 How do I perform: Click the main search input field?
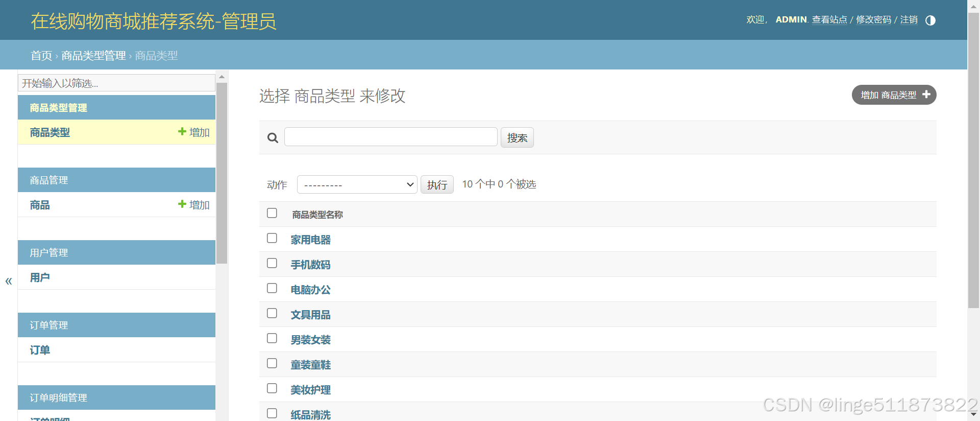pyautogui.click(x=391, y=137)
